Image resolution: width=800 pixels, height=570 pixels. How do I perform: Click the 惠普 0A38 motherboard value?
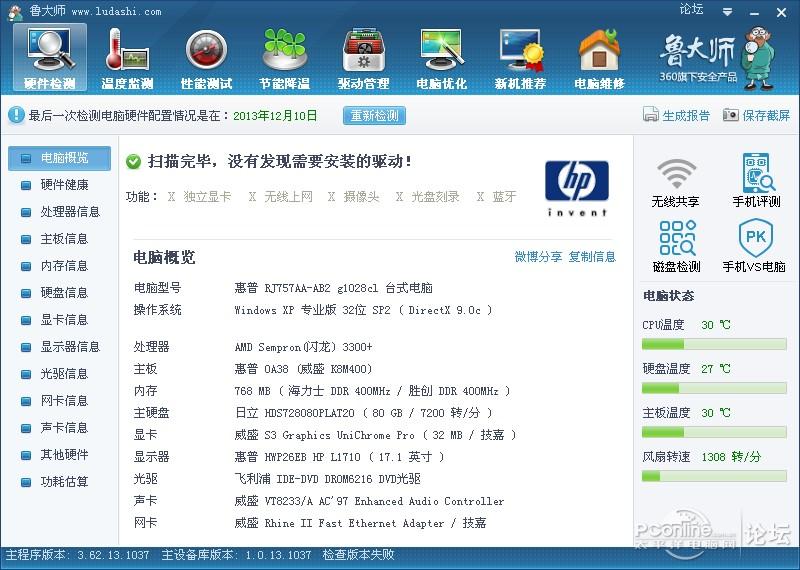(x=303, y=369)
